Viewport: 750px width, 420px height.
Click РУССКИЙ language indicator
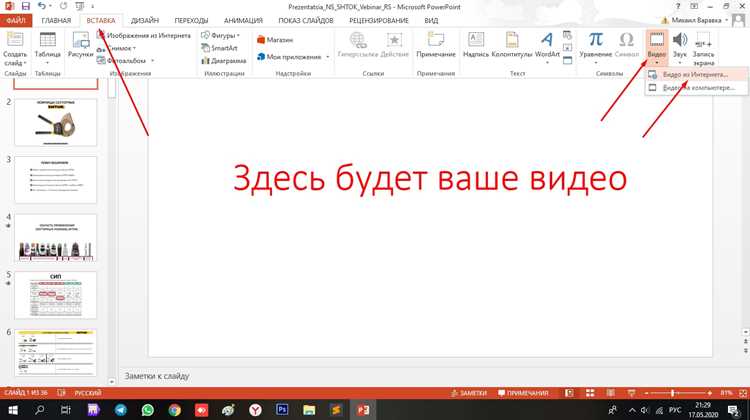(88, 393)
